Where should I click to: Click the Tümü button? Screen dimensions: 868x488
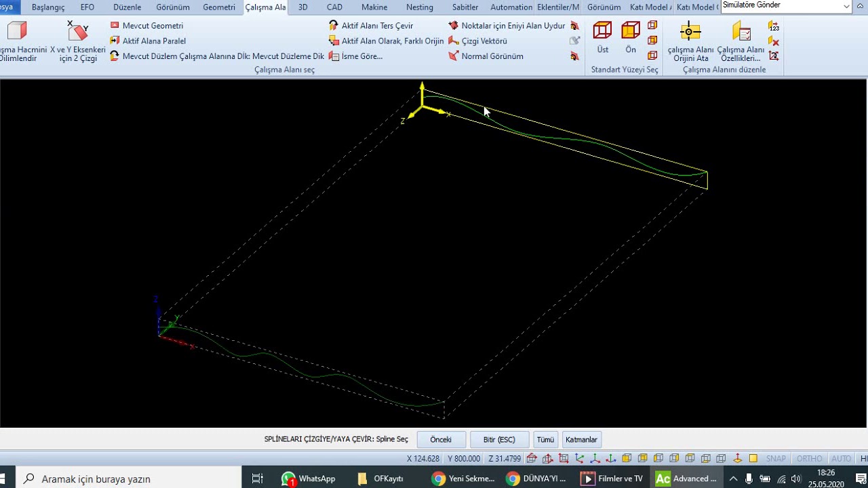pos(545,440)
